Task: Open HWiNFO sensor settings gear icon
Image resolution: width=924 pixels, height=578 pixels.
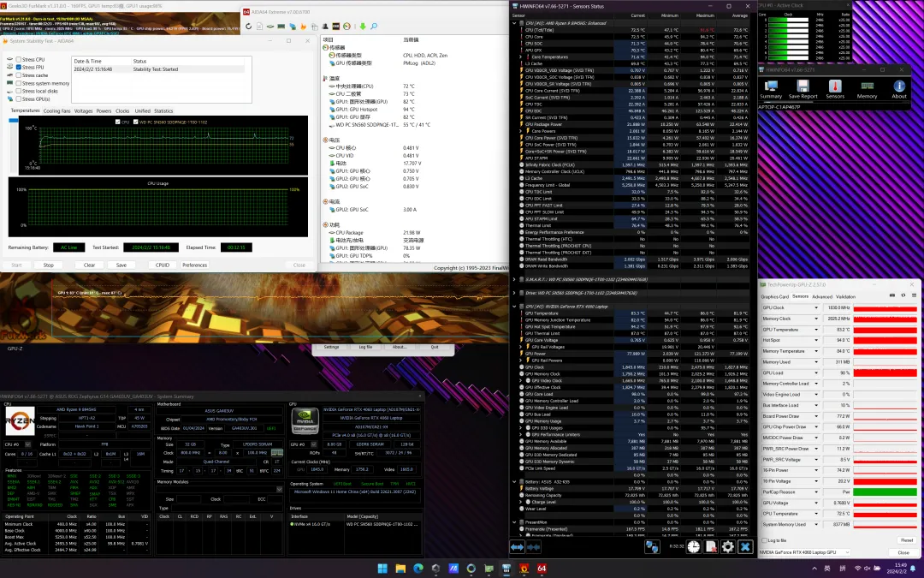Action: (727, 545)
